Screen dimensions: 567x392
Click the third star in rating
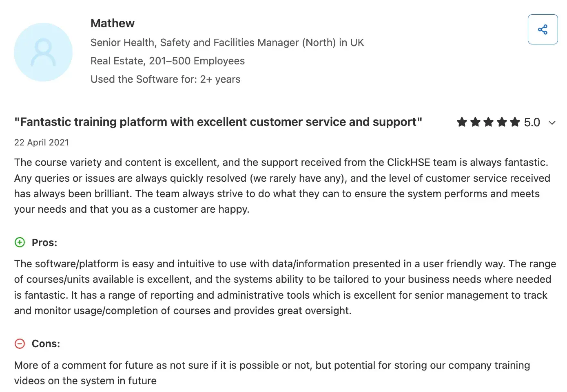pos(488,122)
